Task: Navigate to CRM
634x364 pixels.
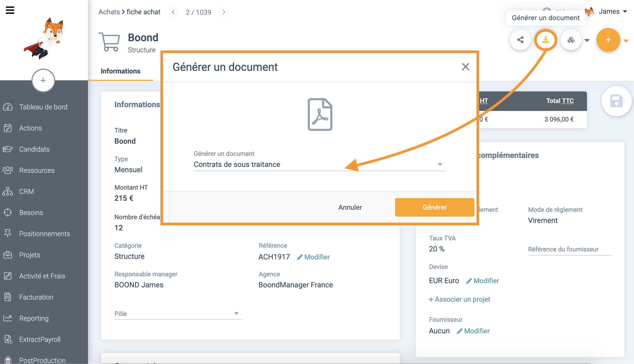Action: coord(26,191)
